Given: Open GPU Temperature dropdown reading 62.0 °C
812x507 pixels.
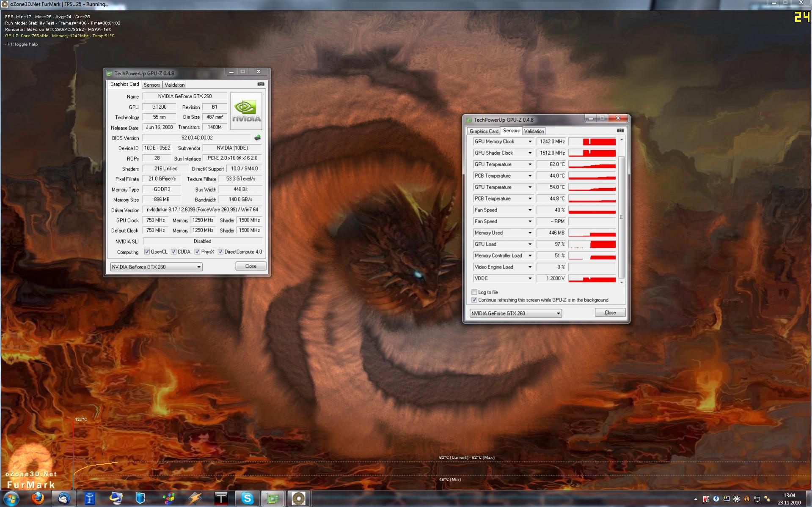Looking at the screenshot, I should 530,164.
